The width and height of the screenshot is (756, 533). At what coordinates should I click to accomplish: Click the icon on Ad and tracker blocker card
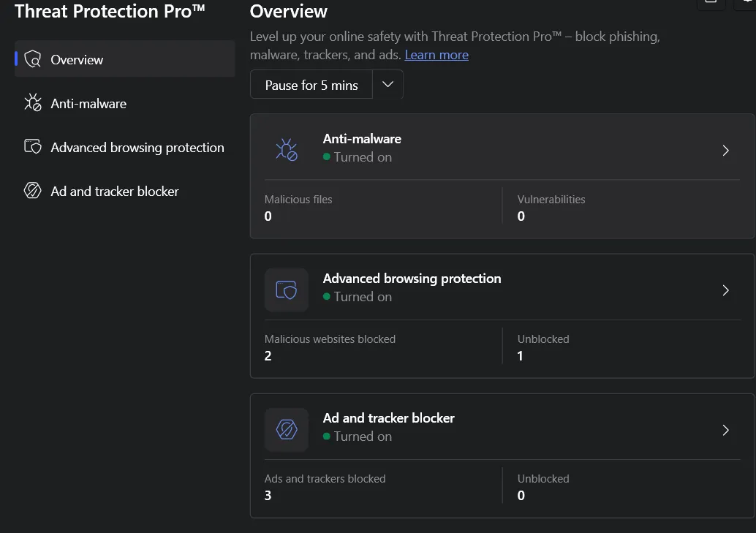click(x=287, y=430)
